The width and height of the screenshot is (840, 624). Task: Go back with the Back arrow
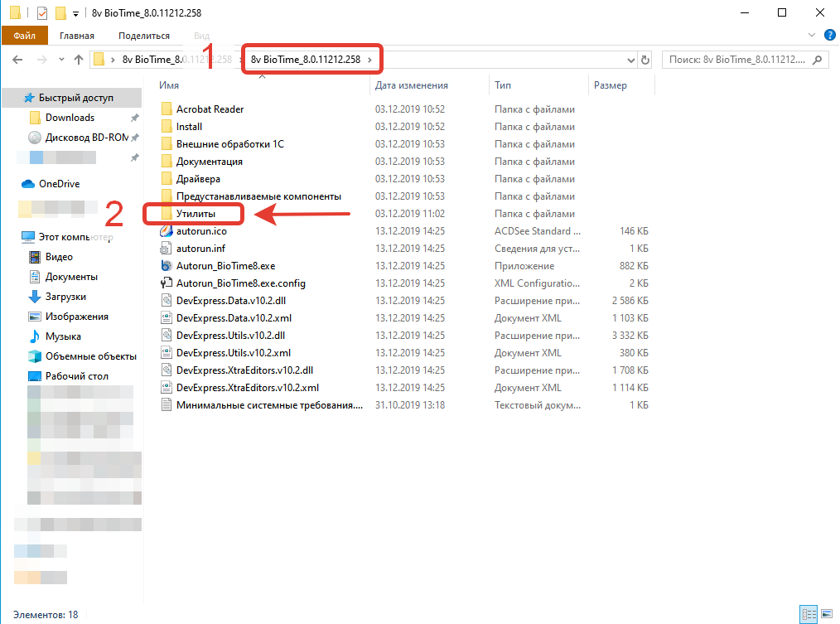pyautogui.click(x=17, y=60)
